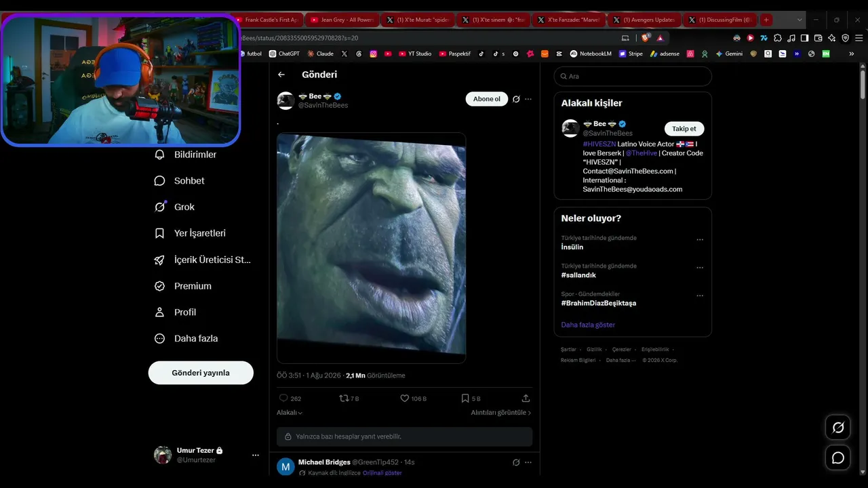The height and width of the screenshot is (488, 868).
Task: Open the adsense bookmark
Action: pos(665,54)
